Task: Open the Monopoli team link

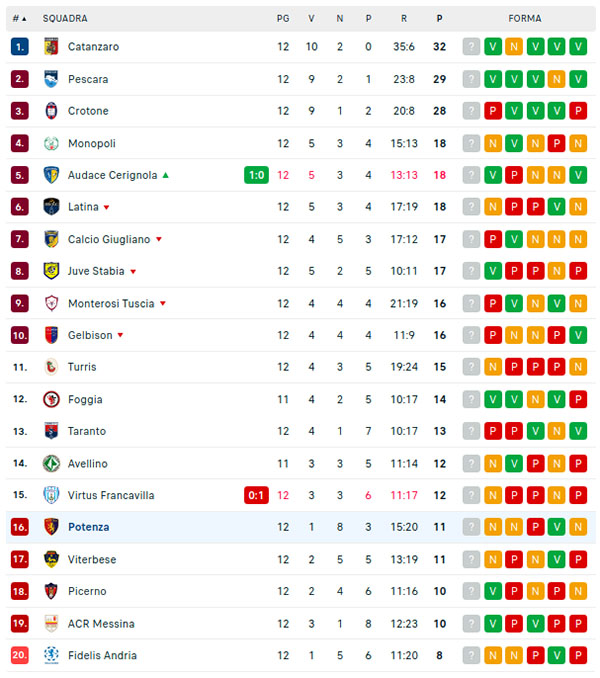Action: (x=92, y=143)
